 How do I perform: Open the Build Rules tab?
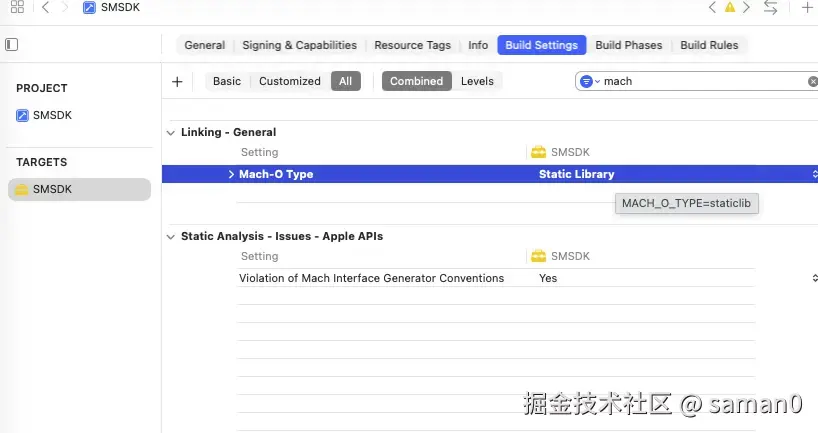(x=709, y=45)
